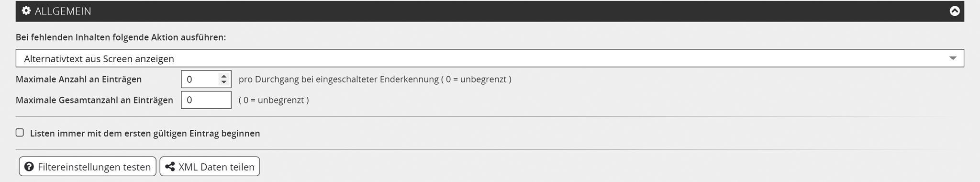This screenshot has height=182, width=980.
Task: Increase 'Maximale Anzahl an Einträgen' with up arrow
Action: [223, 76]
